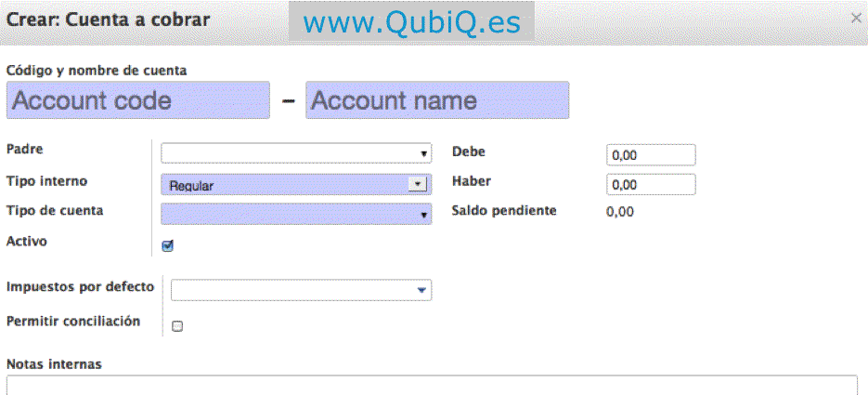Viewport: 868px width, 395px height.
Task: Close the Crear: Cuenta a cobrar dialog
Action: coord(855,18)
